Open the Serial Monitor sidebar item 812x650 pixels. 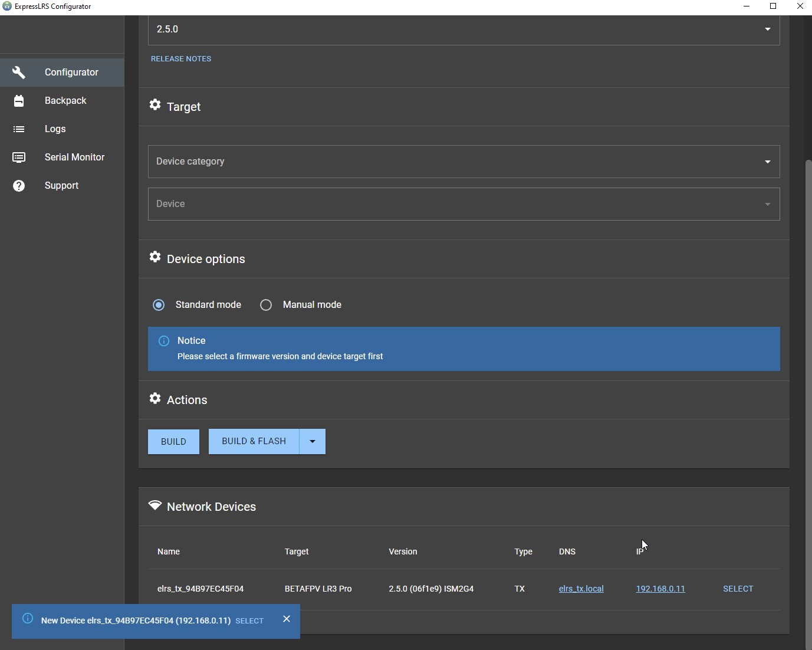click(62, 157)
